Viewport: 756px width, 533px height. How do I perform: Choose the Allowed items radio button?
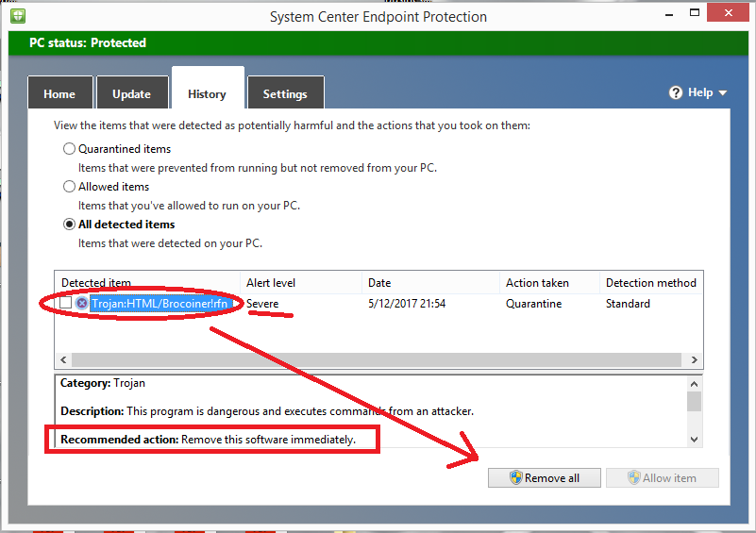coord(70,186)
